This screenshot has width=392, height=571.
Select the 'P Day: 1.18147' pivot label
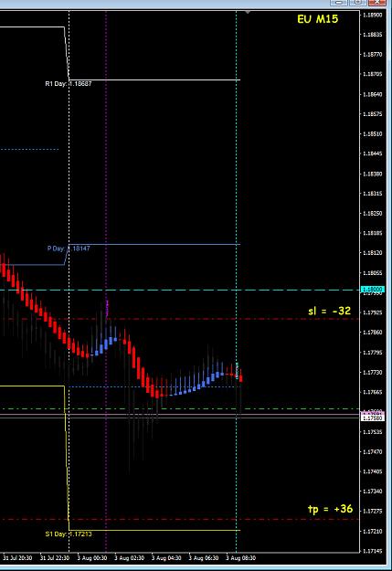[x=69, y=248]
